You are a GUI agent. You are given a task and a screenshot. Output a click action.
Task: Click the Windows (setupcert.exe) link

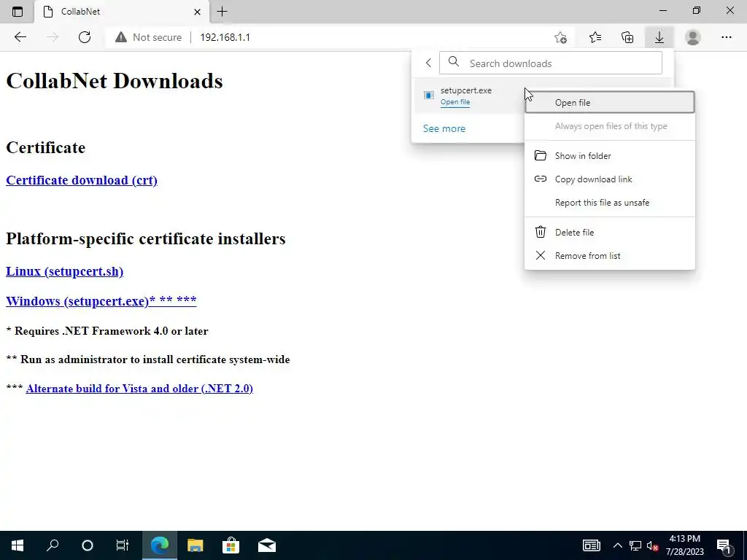tap(101, 301)
